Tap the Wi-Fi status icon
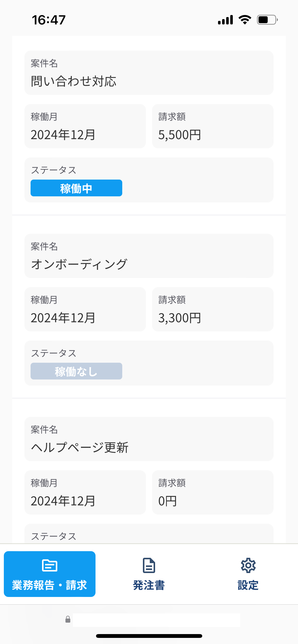298x644 pixels. click(x=245, y=20)
